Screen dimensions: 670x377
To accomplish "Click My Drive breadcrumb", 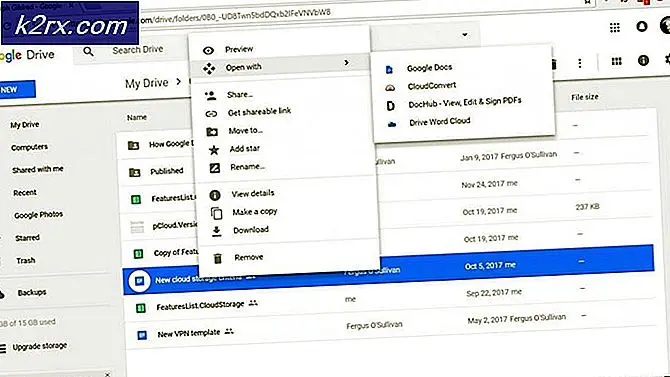I will click(x=147, y=83).
